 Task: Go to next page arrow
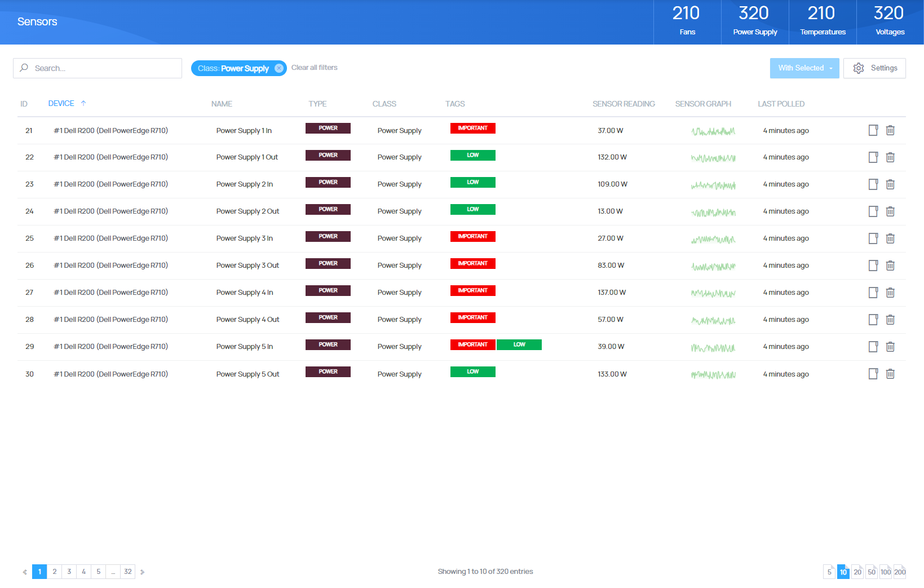click(x=143, y=572)
